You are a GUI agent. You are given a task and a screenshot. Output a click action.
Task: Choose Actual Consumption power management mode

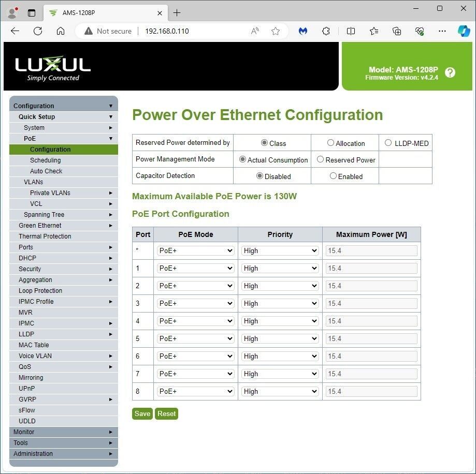coord(242,159)
